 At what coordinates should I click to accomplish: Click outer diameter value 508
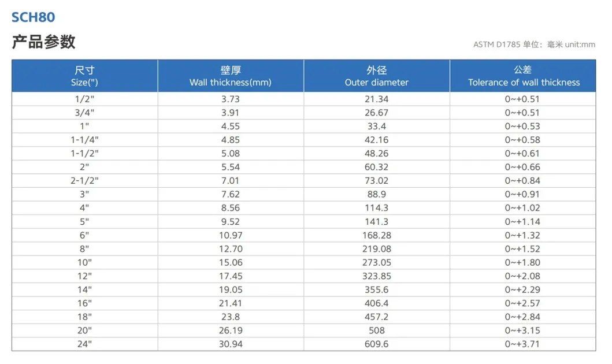(x=377, y=330)
